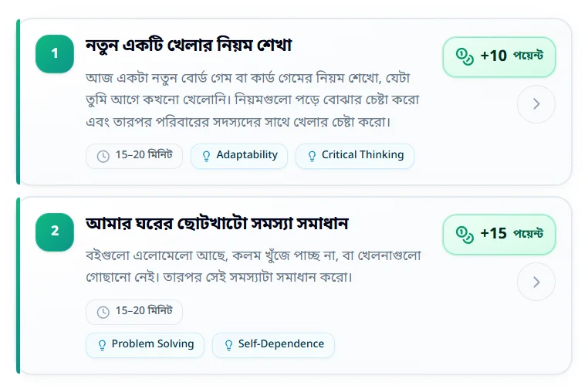
Task: Click the coin icon beside +15 points
Action: [465, 235]
